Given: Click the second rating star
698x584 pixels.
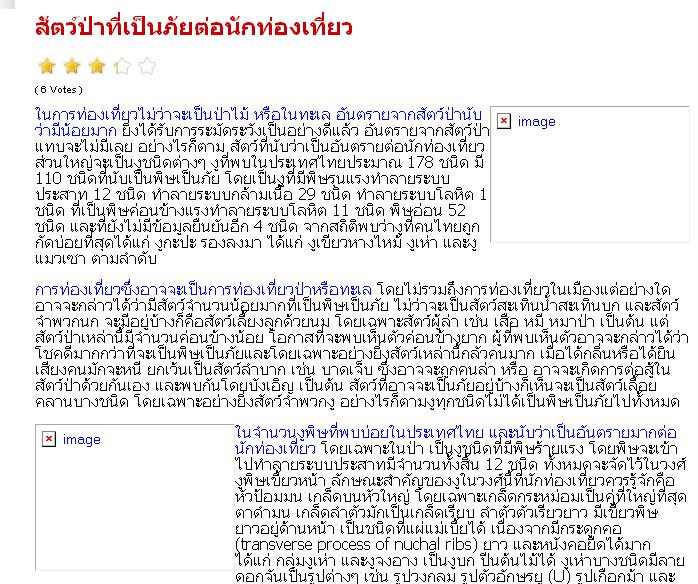Looking at the screenshot, I should (x=72, y=67).
